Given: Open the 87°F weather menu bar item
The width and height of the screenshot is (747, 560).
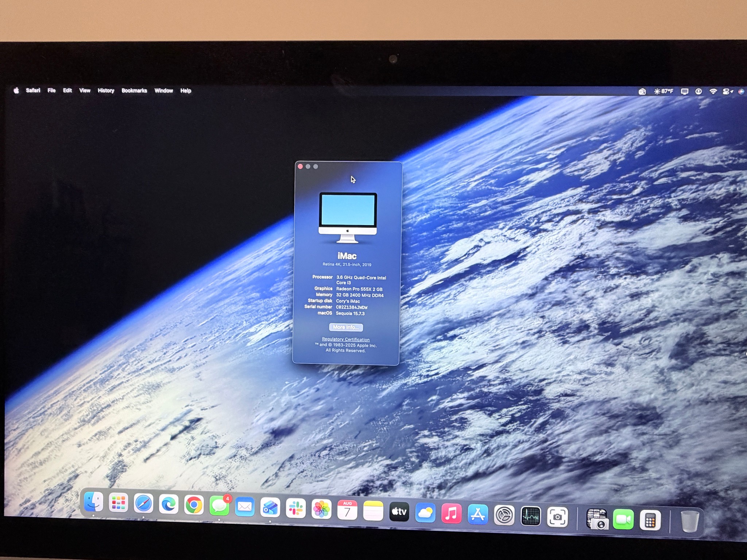Looking at the screenshot, I should (663, 92).
